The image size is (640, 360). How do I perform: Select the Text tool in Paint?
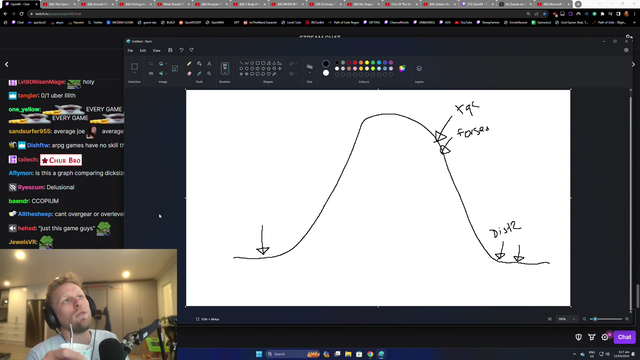(x=209, y=64)
